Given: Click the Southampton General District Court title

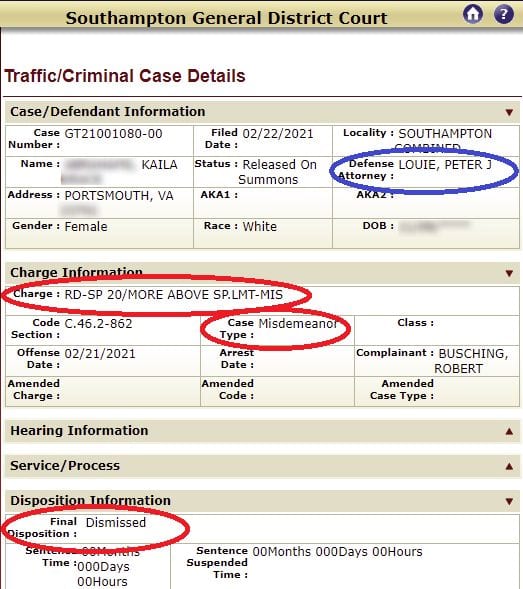Looking at the screenshot, I should [227, 18].
